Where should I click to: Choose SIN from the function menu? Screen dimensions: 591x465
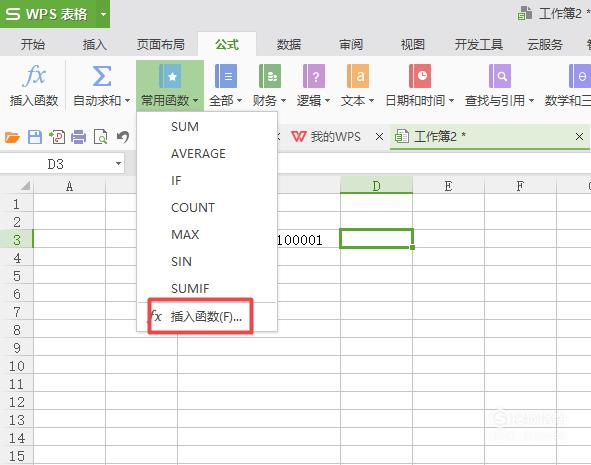[207, 262]
